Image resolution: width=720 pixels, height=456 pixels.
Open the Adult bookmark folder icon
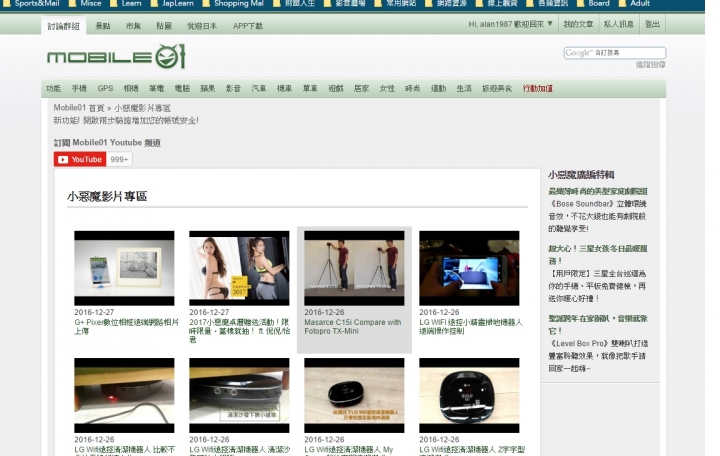[x=623, y=4]
